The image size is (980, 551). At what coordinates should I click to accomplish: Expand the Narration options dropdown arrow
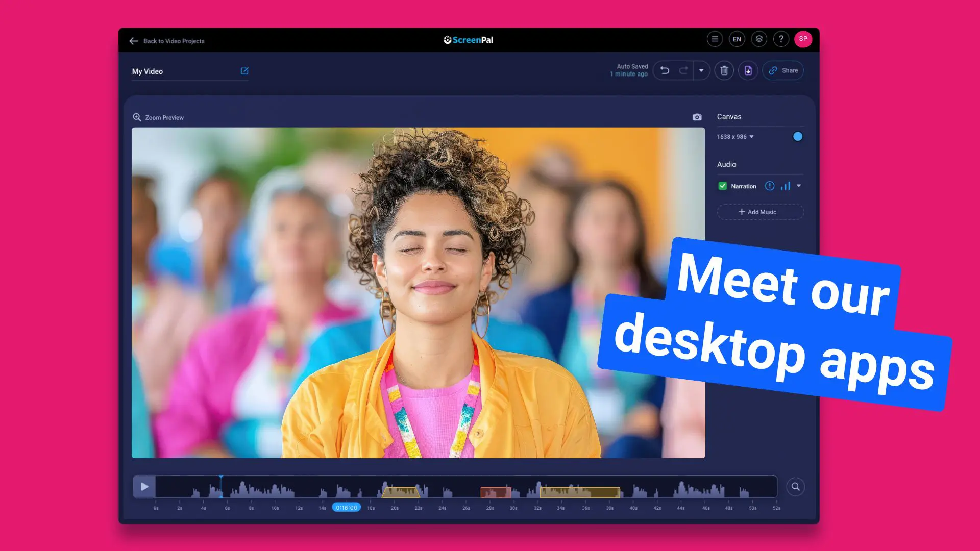pos(799,186)
